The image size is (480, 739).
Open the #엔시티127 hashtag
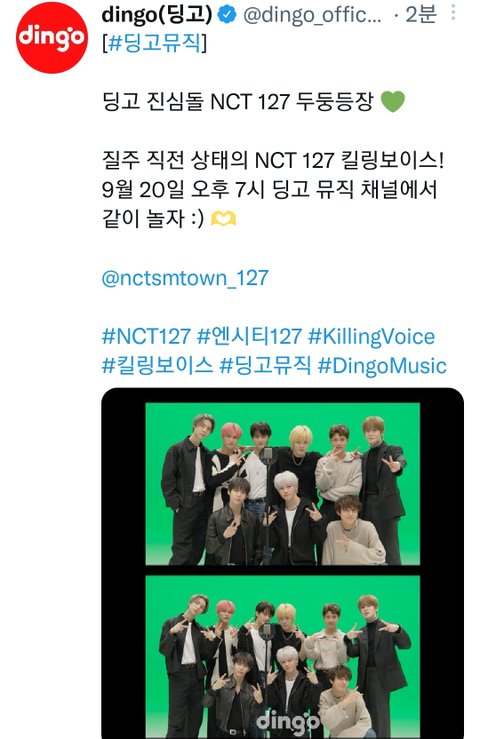[x=249, y=337]
